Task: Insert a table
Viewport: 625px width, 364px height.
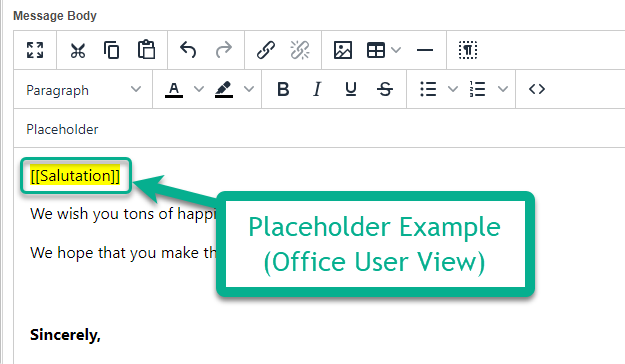Action: click(x=376, y=50)
